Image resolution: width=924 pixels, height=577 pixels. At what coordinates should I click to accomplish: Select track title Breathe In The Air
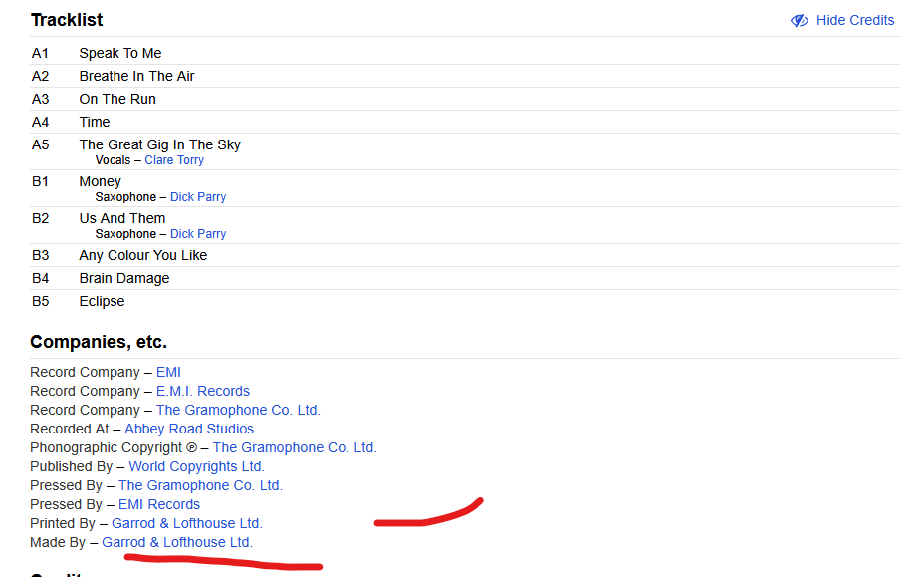pos(136,76)
